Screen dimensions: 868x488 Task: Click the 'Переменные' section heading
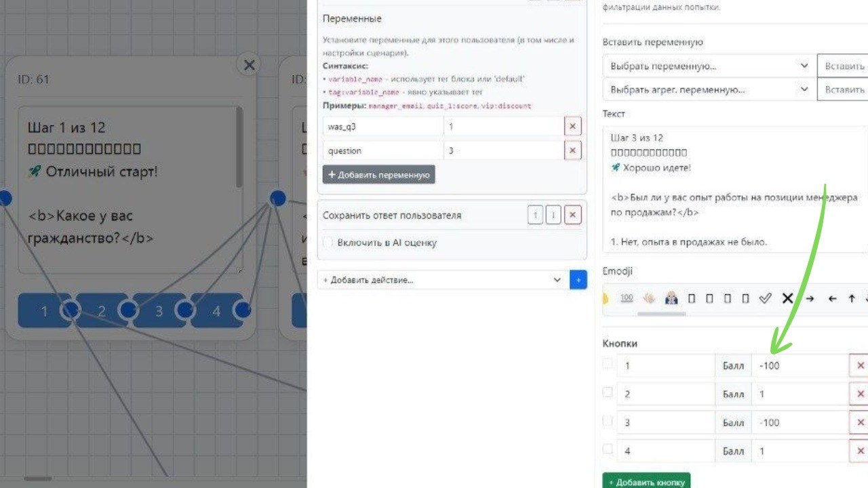click(352, 19)
